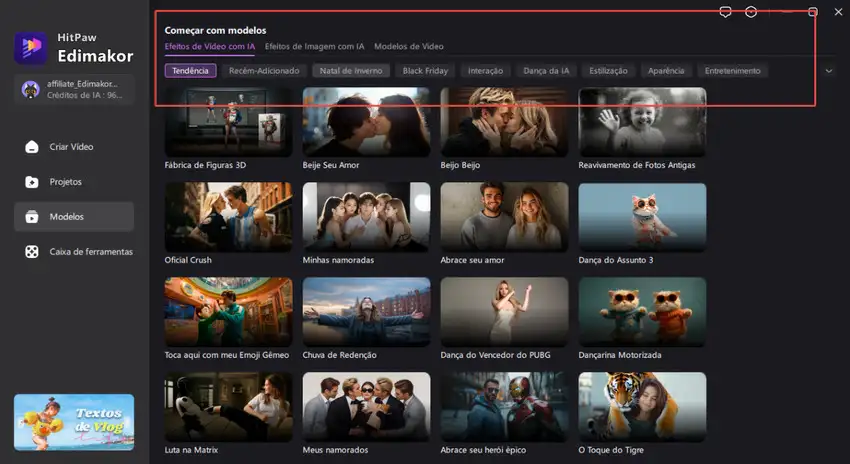Select the Modelos icon in sidebar
Screen dimensions: 850x464
32,217
